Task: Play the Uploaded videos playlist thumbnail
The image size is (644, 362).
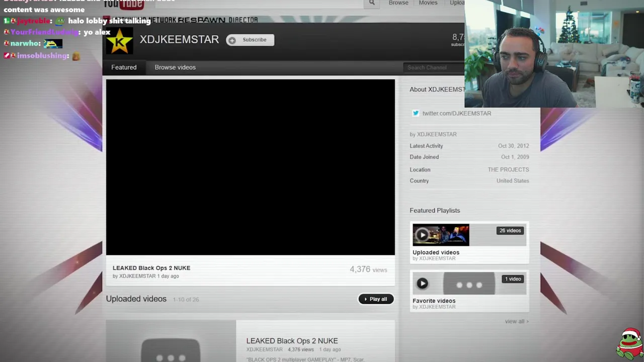Action: [x=441, y=235]
